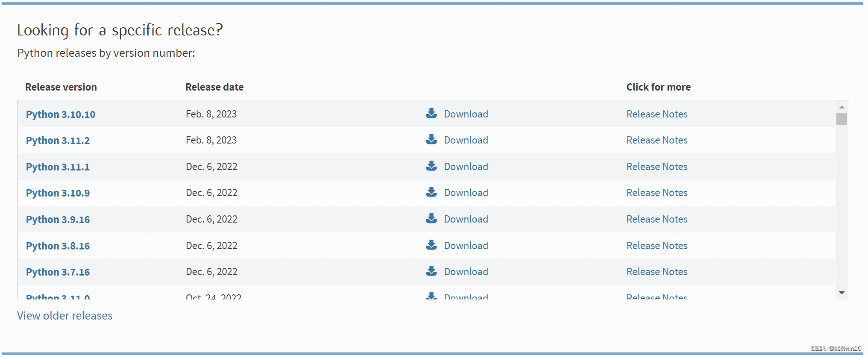Screen dimensions: 868x355
Task: Click the Python 3.7.16 date Dec. 6, 2022
Action: tap(212, 272)
